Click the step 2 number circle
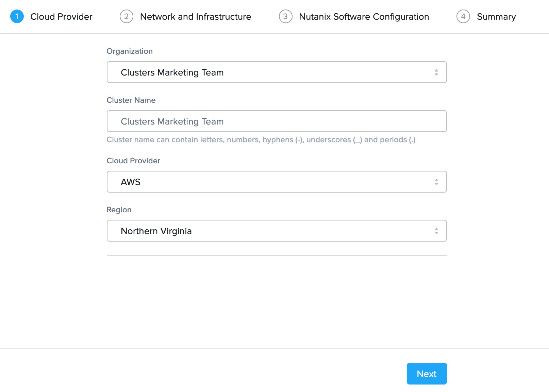Image resolution: width=549 pixels, height=392 pixels. pos(126,16)
